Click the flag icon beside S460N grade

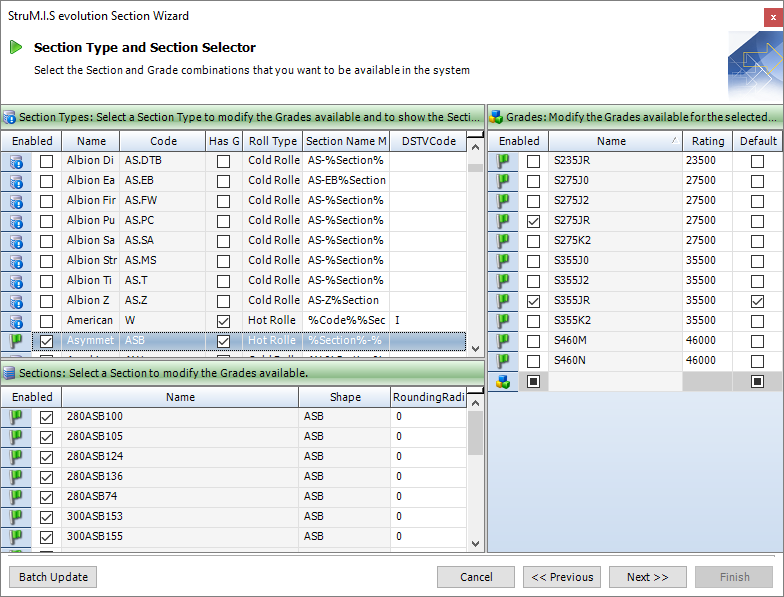(503, 361)
